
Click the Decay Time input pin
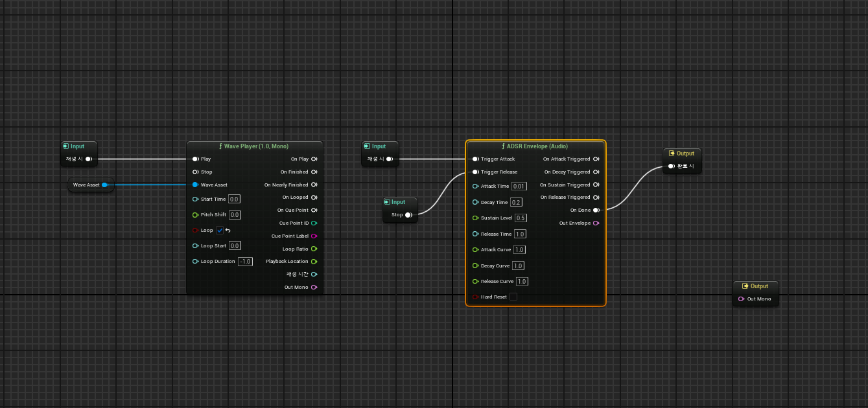(475, 202)
